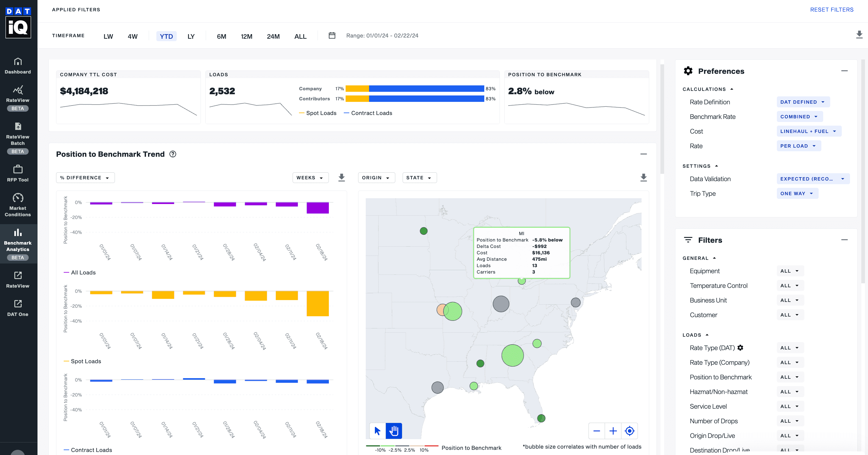Select the 6M timeframe tab
This screenshot has height=455, width=868.
[x=221, y=36]
